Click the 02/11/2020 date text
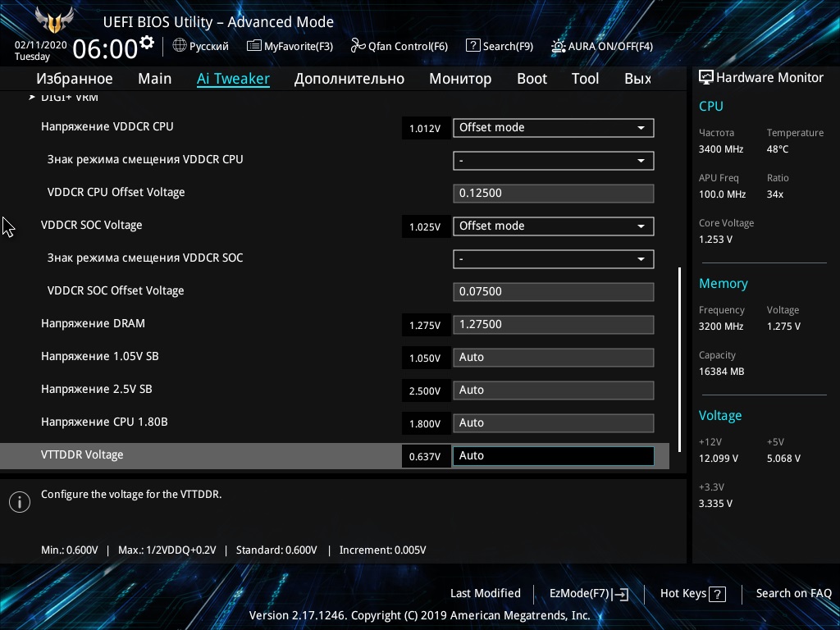 [41, 45]
